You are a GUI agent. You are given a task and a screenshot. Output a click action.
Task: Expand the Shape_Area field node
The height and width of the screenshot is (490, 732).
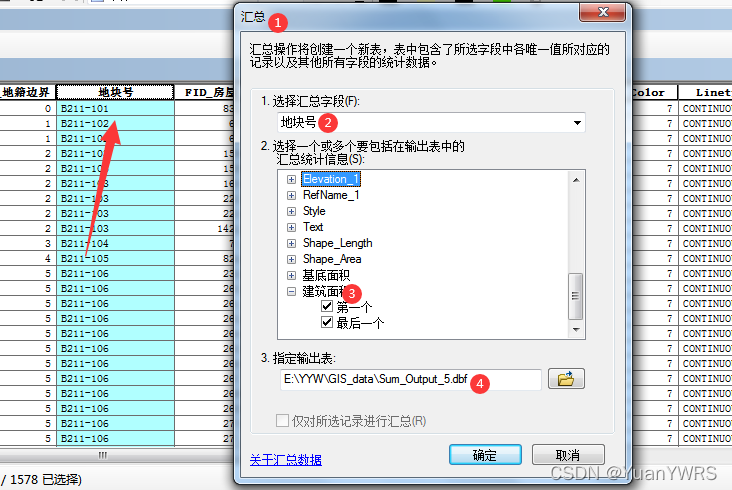[x=291, y=259]
